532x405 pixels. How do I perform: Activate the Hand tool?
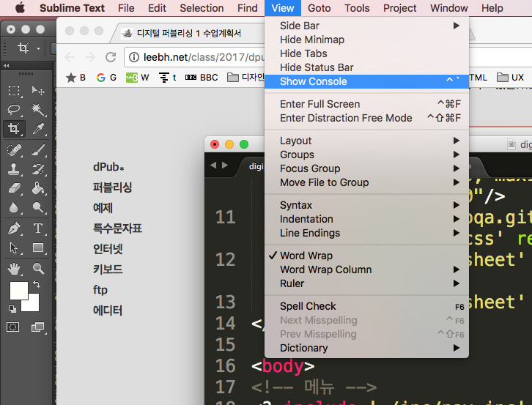(14, 268)
